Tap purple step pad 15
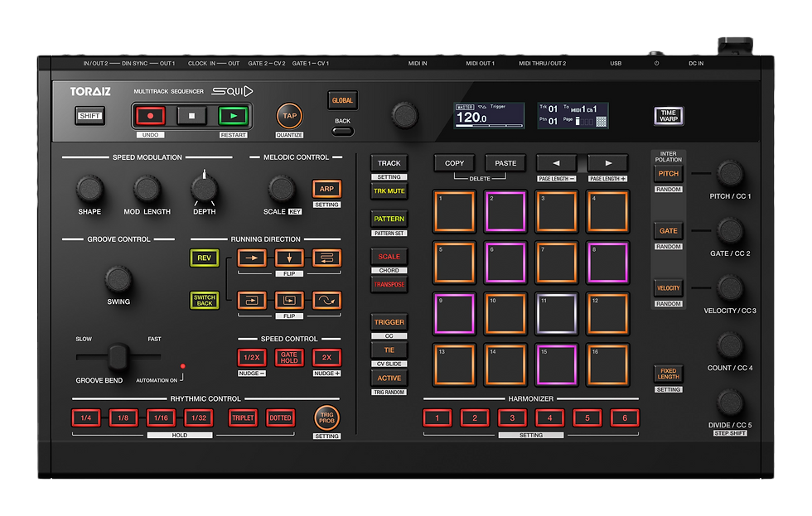This screenshot has height=516, width=812. [557, 365]
